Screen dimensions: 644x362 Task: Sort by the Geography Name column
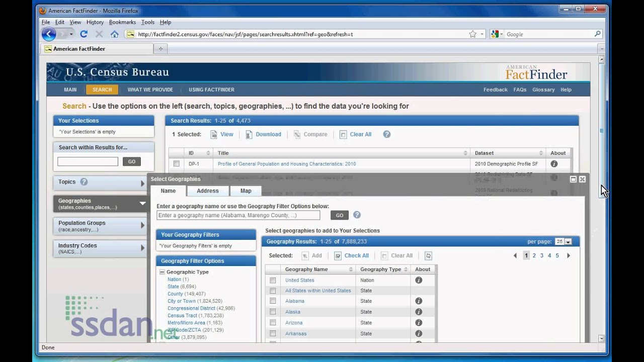coord(317,269)
